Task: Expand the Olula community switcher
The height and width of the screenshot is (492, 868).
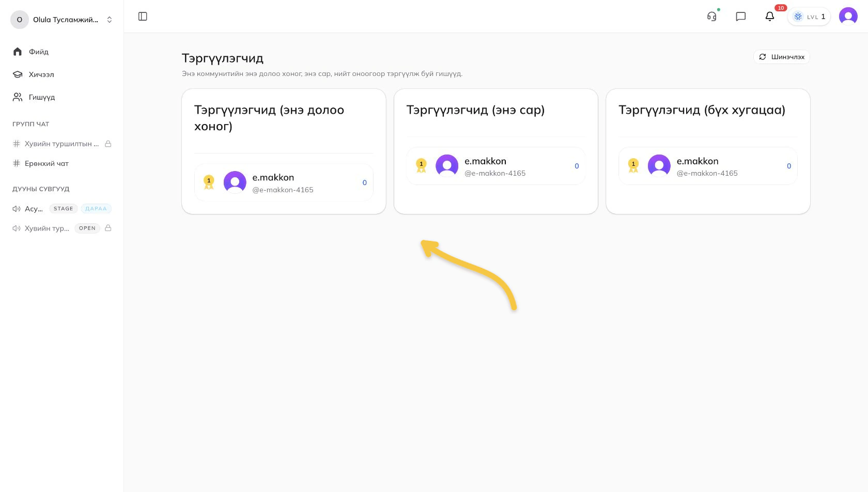Action: (x=62, y=20)
